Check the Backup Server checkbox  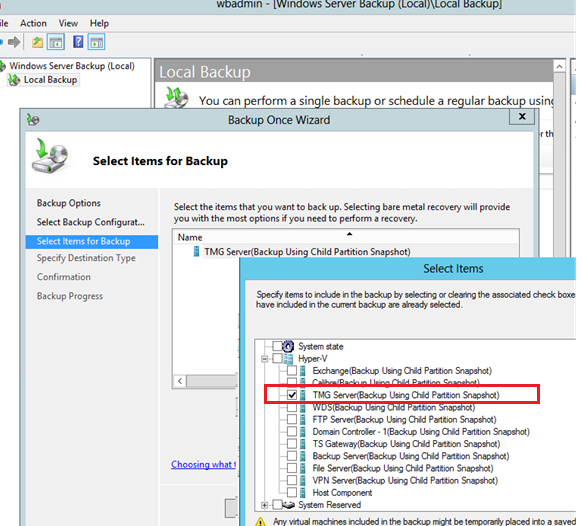[292, 456]
